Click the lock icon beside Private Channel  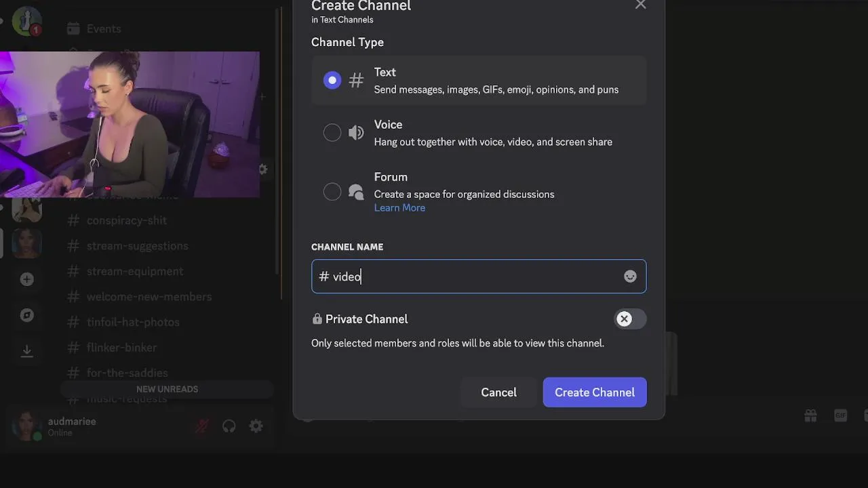point(317,319)
